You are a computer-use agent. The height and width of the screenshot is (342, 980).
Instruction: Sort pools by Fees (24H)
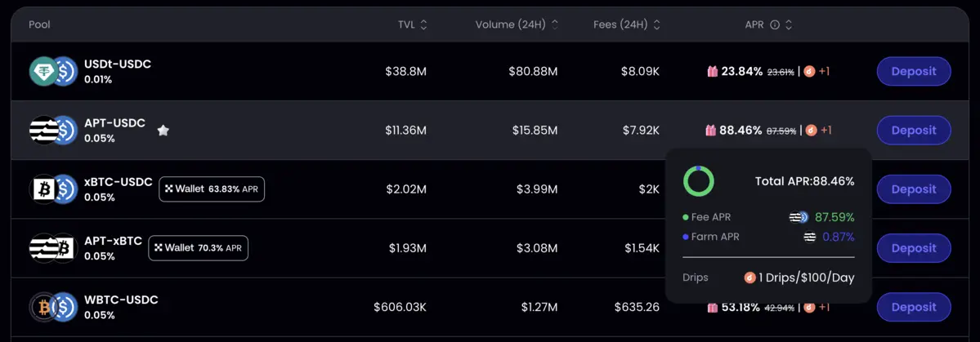coord(657,24)
